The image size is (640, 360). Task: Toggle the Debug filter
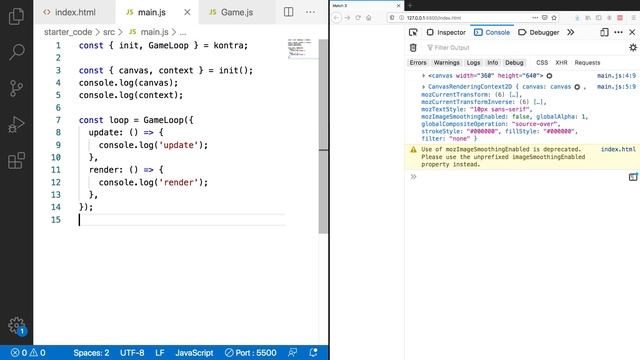pyautogui.click(x=514, y=62)
